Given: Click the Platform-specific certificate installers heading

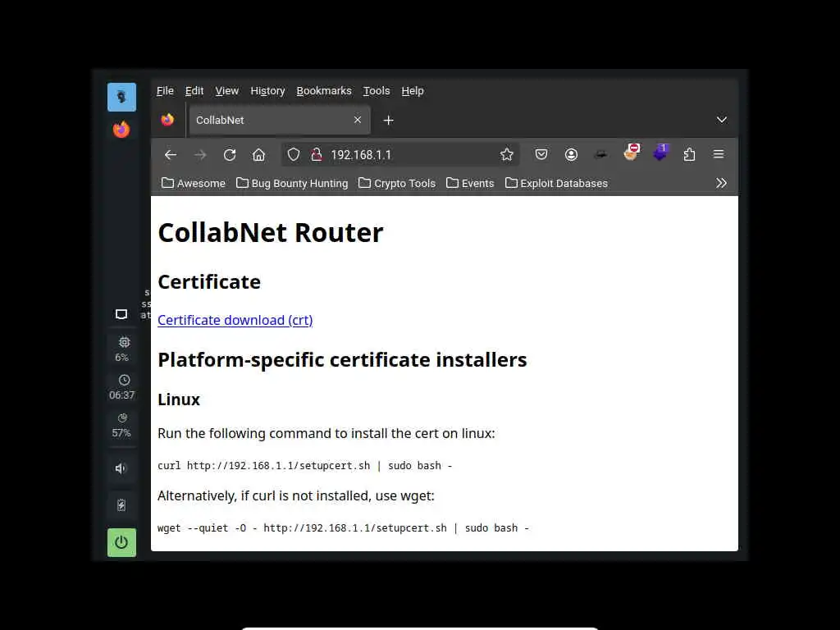Looking at the screenshot, I should click(x=342, y=359).
